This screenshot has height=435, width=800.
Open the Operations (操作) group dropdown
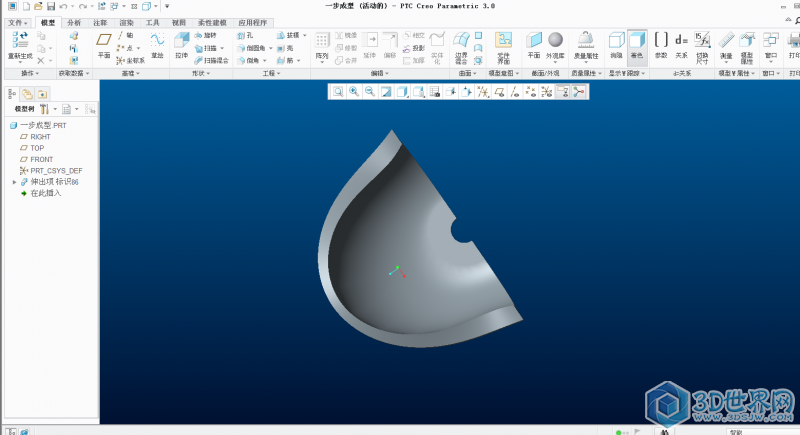30,73
